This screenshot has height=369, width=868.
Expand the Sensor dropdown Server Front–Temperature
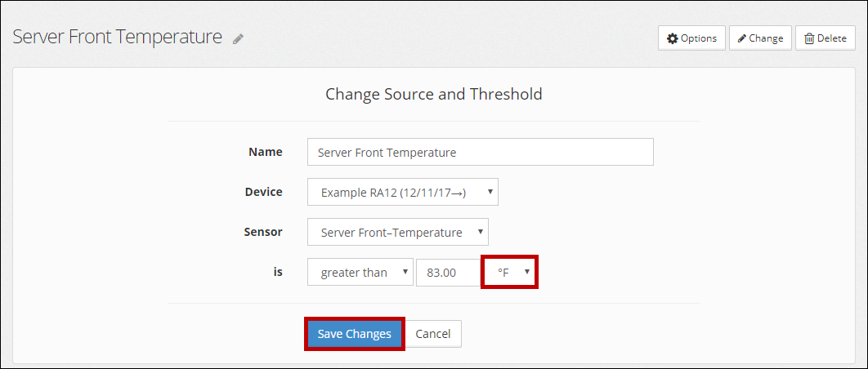pos(398,232)
